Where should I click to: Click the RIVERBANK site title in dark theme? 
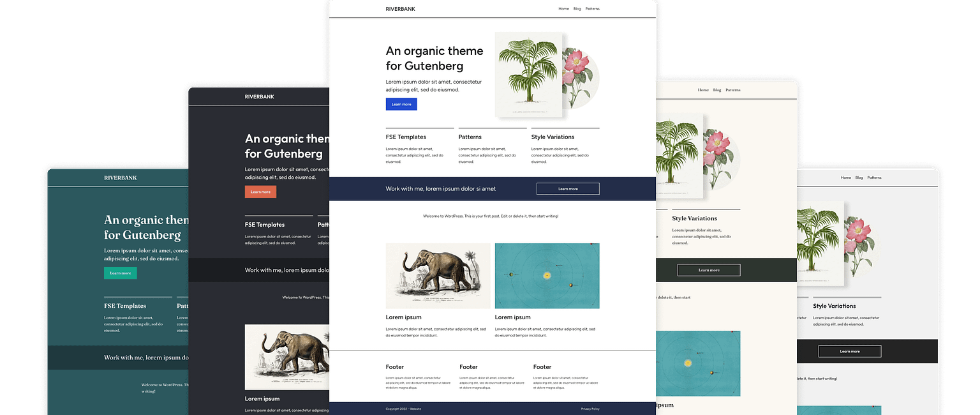(259, 97)
